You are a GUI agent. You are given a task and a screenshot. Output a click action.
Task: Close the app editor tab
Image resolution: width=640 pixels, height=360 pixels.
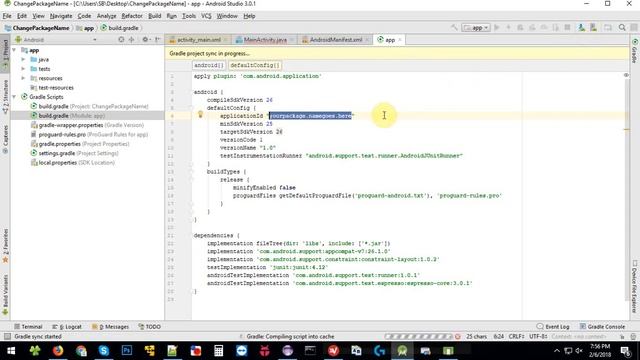[x=400, y=40]
